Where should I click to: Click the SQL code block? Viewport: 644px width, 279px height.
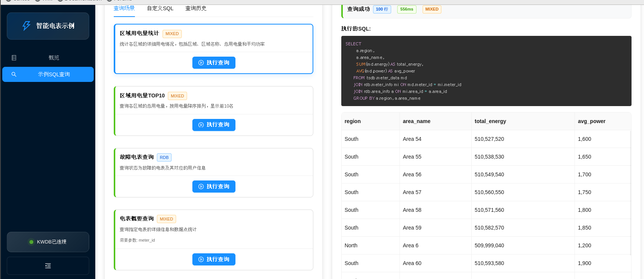click(486, 71)
